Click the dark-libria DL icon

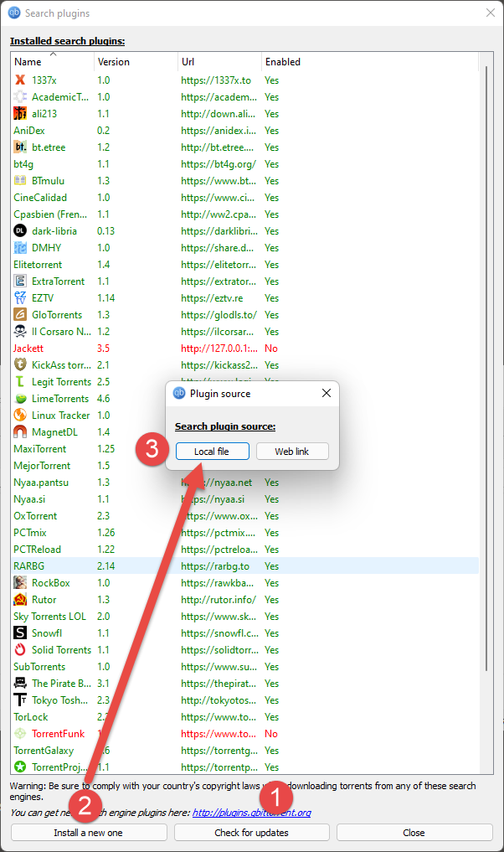tap(20, 231)
